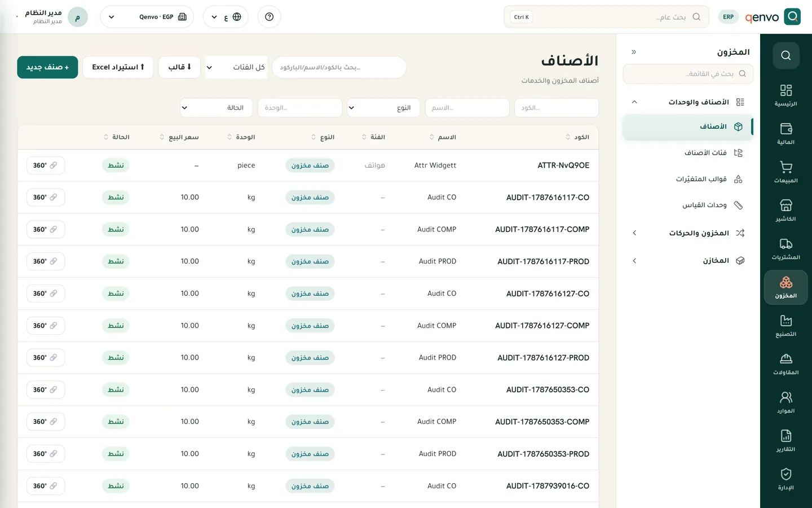The height and width of the screenshot is (508, 812).
Task: Select وحدات القياس in the side menu
Action: point(688,205)
